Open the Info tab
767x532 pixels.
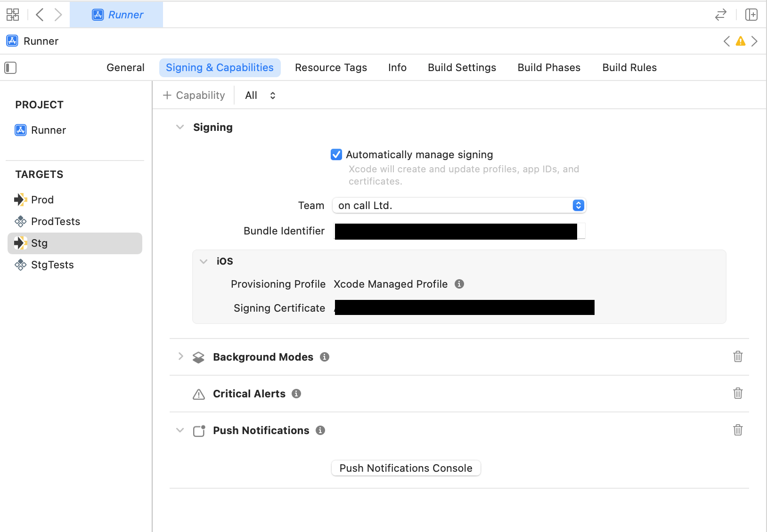point(397,68)
